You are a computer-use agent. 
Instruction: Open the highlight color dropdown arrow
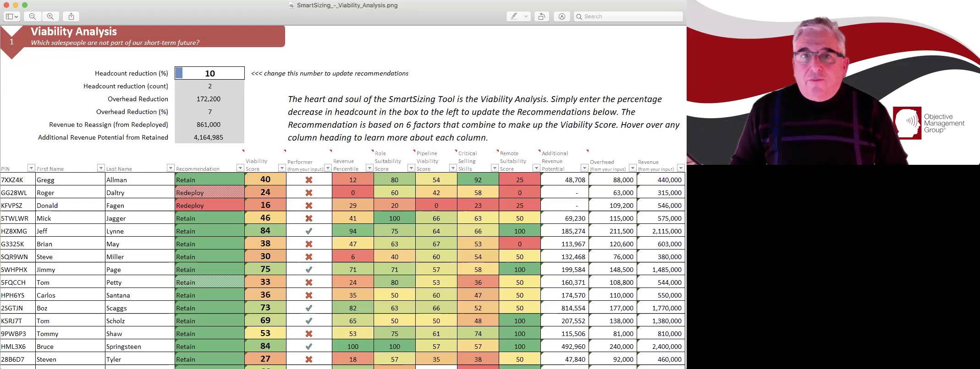tap(526, 16)
